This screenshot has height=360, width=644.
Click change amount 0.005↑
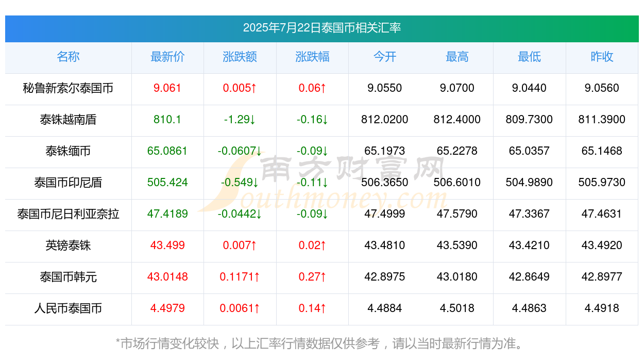click(x=240, y=88)
